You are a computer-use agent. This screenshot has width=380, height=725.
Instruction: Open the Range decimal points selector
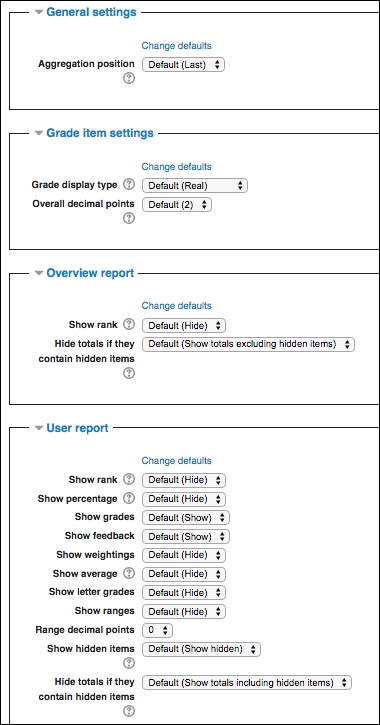[158, 630]
